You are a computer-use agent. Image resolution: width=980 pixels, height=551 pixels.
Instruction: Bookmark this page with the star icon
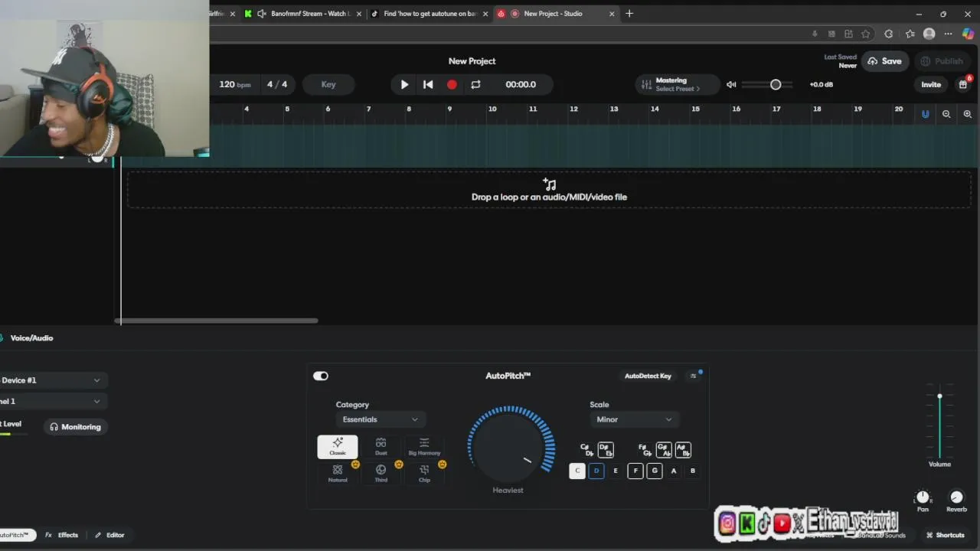coord(866,34)
